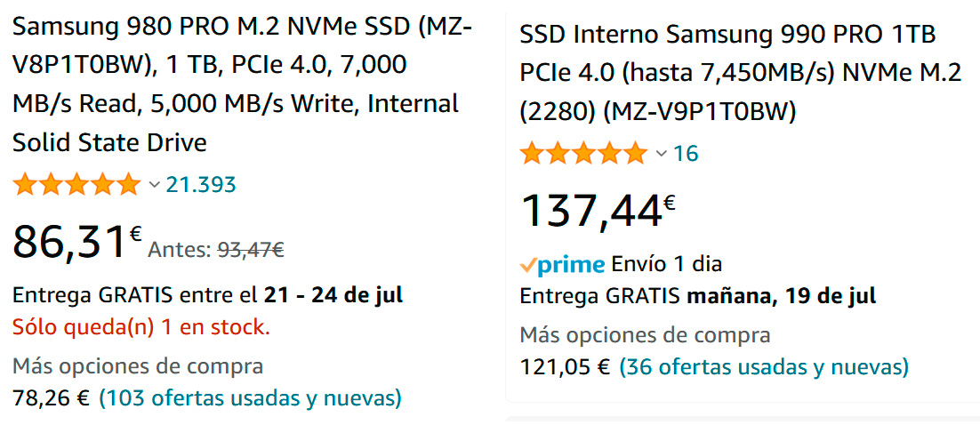Click 'Entrega GRATIS entre el 21 - 24 de jul'
980x433 pixels.
208,295
